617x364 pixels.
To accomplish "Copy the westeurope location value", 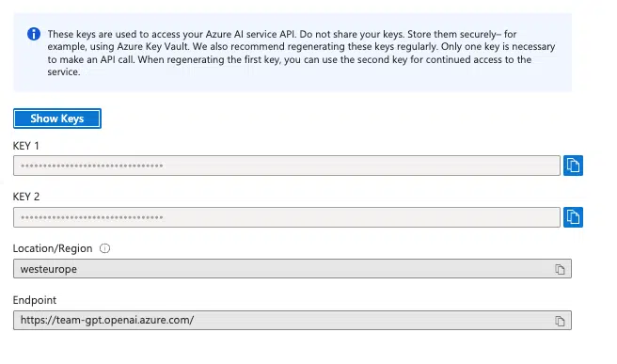I will (560, 270).
